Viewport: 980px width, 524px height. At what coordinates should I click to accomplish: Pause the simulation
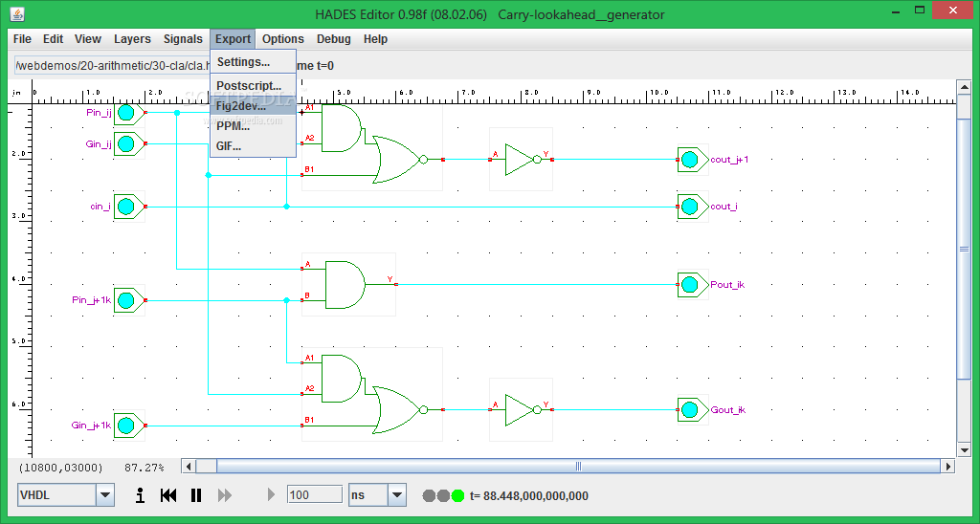point(195,495)
